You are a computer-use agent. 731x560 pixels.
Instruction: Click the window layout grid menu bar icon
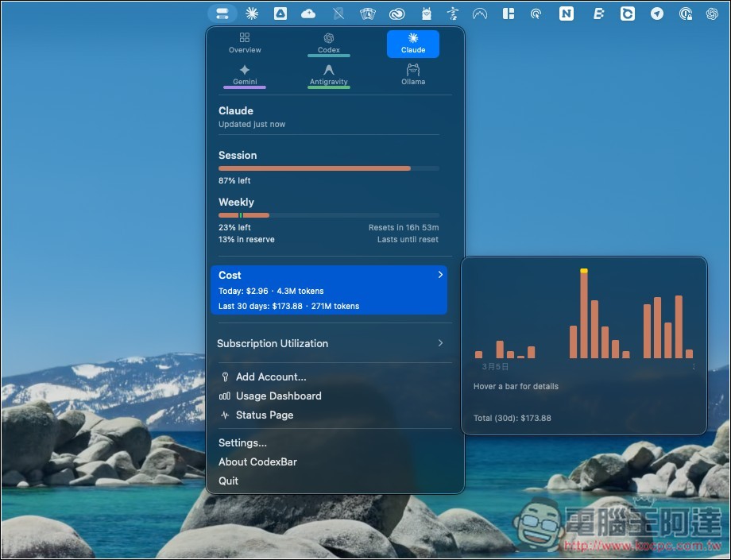[x=509, y=14]
